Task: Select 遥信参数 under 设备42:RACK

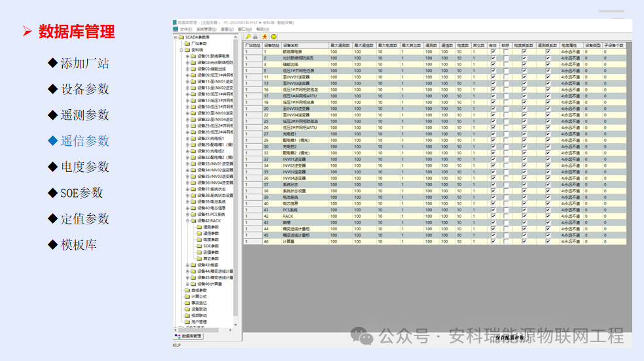Action: click(x=211, y=233)
